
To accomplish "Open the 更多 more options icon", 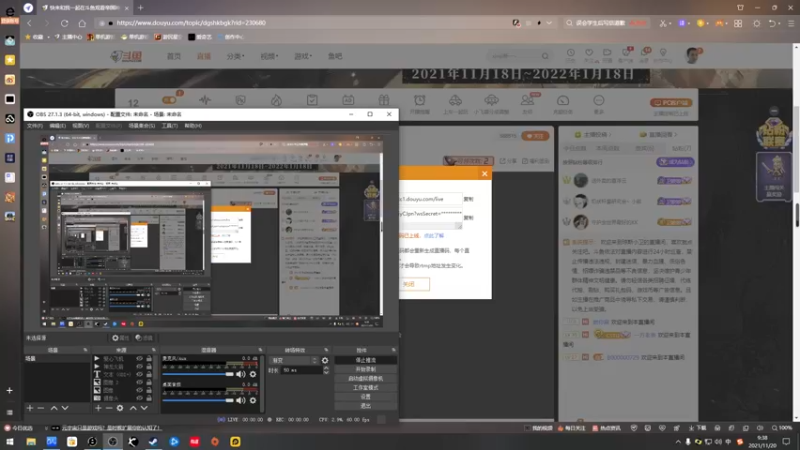I will coord(598,103).
